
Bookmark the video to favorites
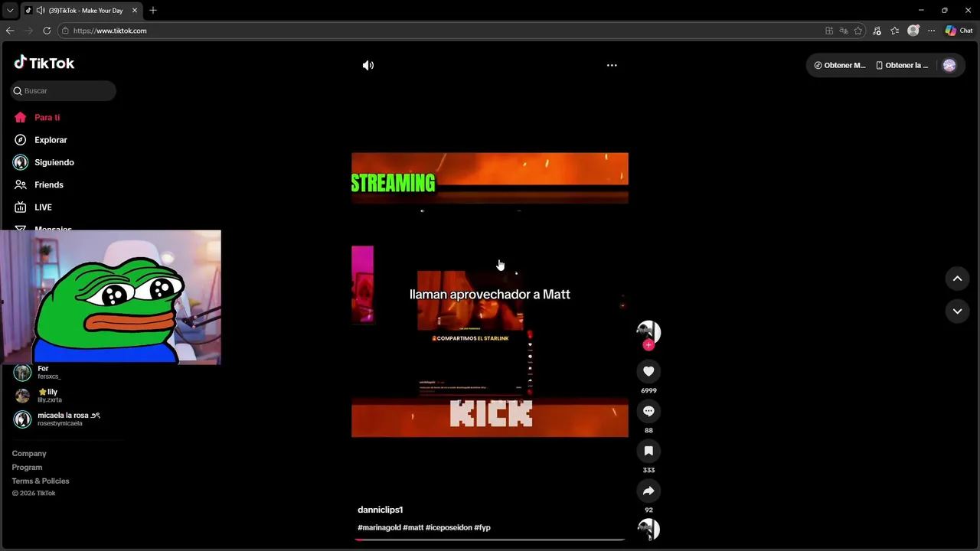pos(648,451)
